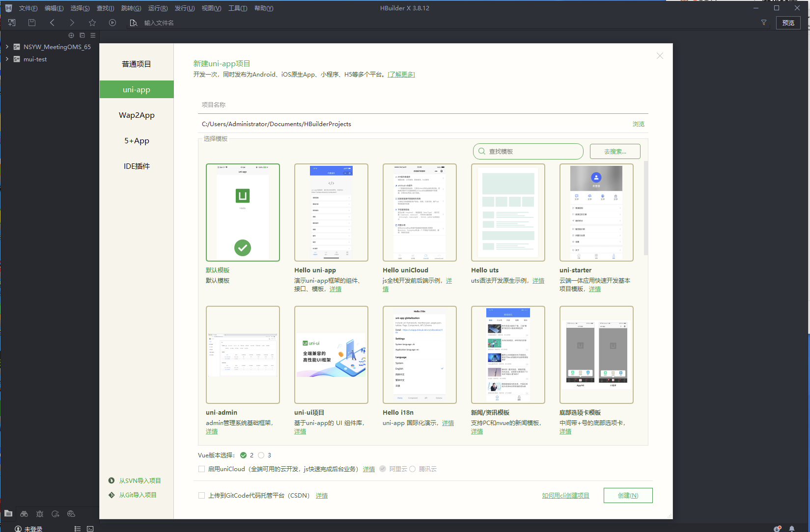Open the 文件(F) menu
Screen dimensions: 810x532
tap(28, 8)
